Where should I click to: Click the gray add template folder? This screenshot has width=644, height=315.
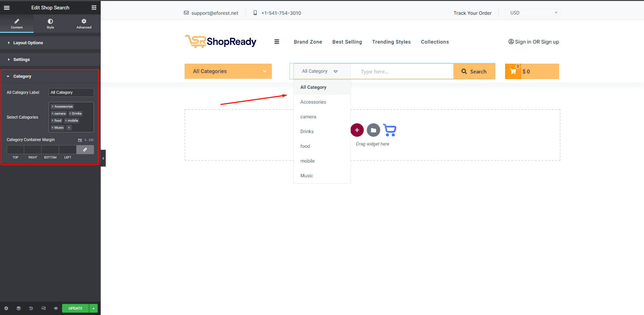(373, 130)
